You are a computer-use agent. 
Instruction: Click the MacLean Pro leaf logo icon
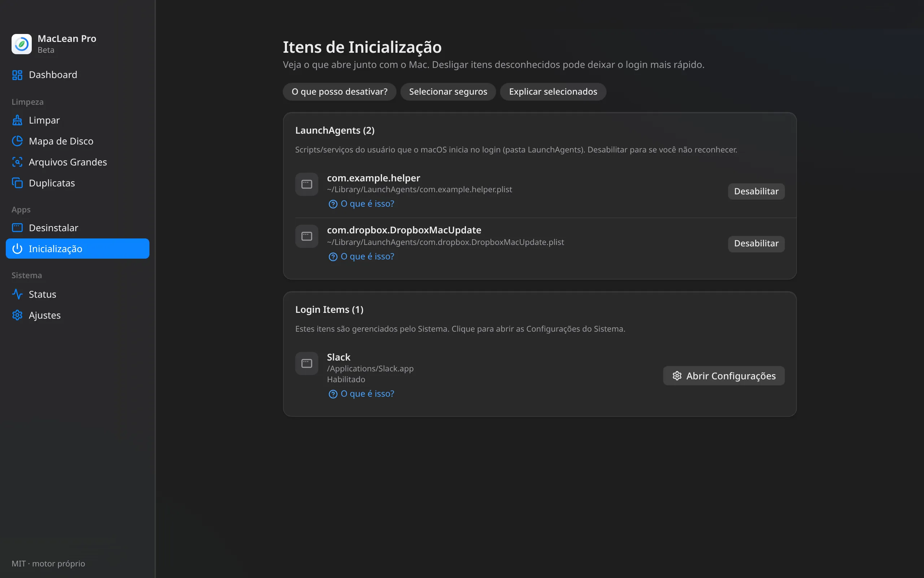pyautogui.click(x=21, y=44)
